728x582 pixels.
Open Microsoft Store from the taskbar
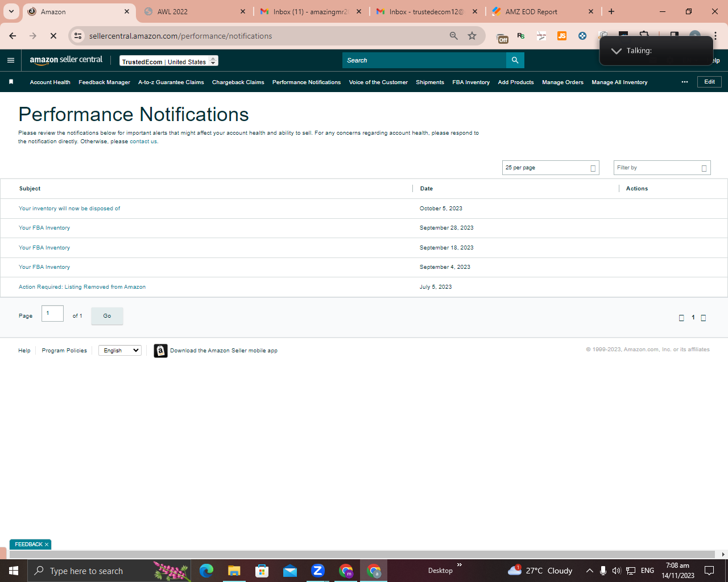pyautogui.click(x=262, y=571)
